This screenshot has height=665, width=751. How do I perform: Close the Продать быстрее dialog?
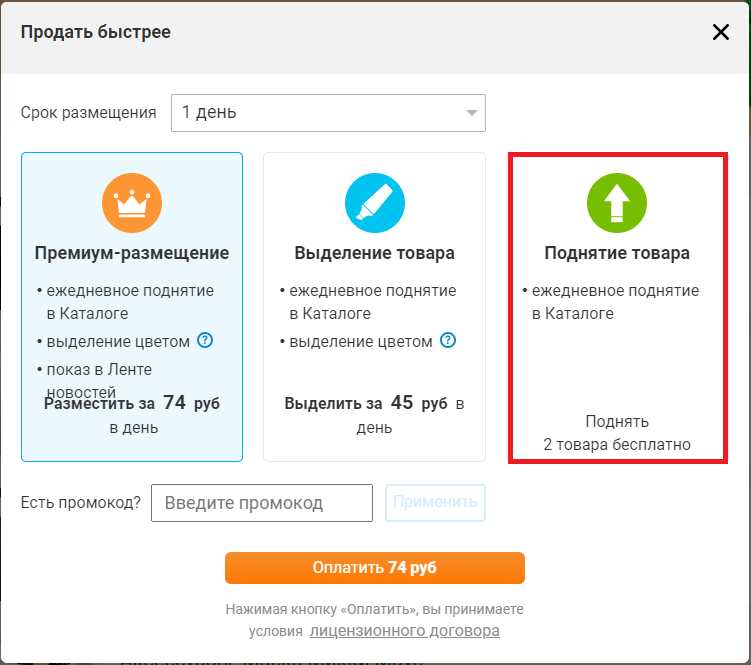720,32
